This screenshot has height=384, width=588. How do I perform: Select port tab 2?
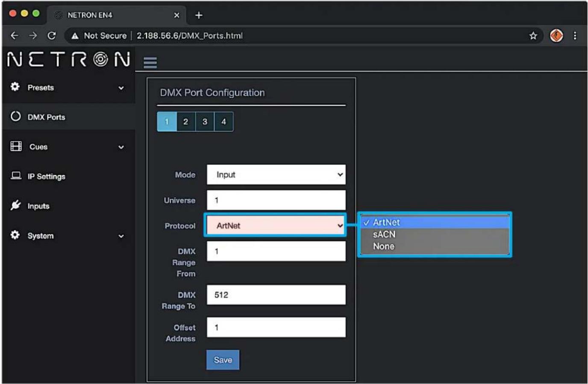[186, 121]
